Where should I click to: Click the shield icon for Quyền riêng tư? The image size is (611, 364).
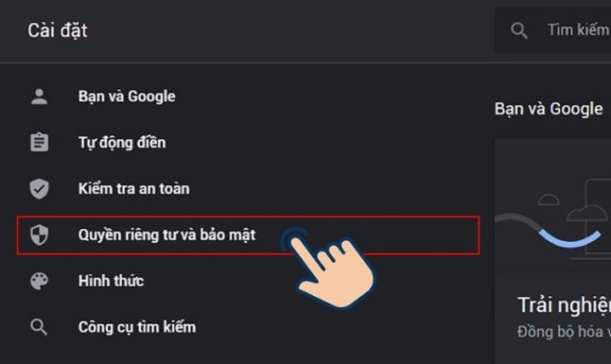click(39, 235)
